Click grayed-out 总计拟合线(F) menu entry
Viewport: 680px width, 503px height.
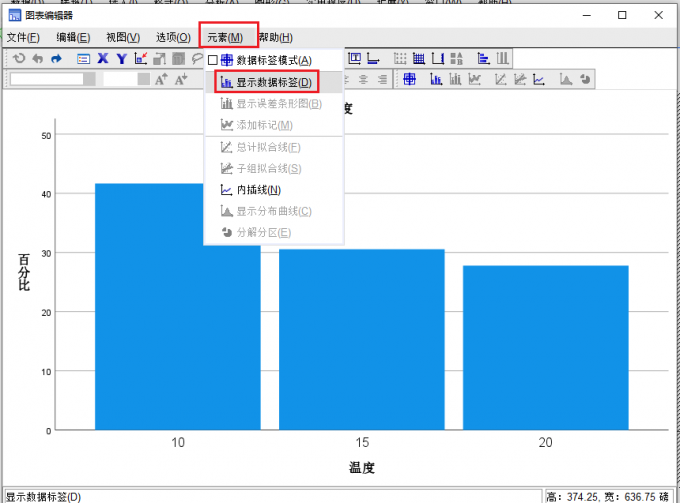click(274, 147)
